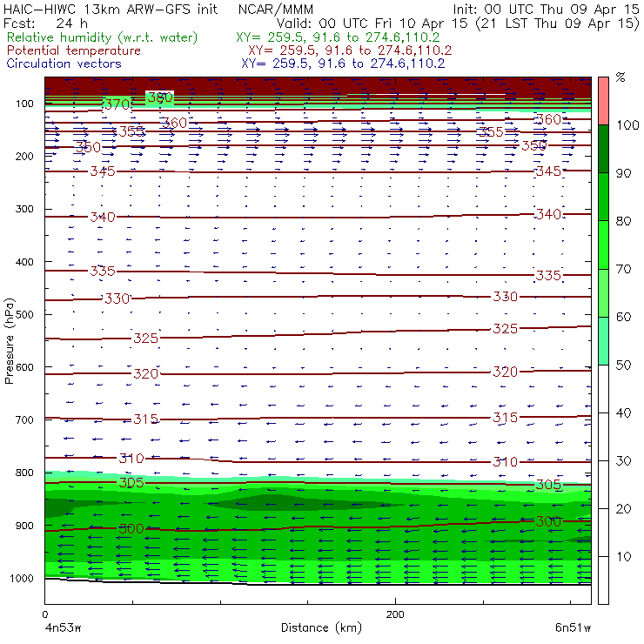The height and width of the screenshot is (644, 644).
Task: Click the colorbar '70' tick label
Action: tap(623, 269)
